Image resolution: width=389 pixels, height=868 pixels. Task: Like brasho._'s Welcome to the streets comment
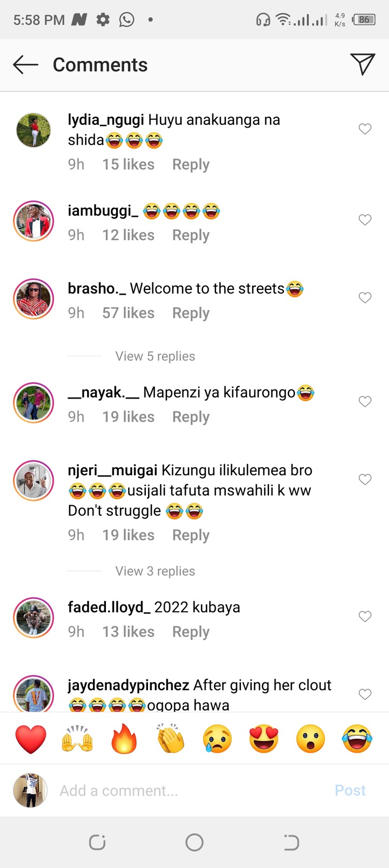(365, 297)
